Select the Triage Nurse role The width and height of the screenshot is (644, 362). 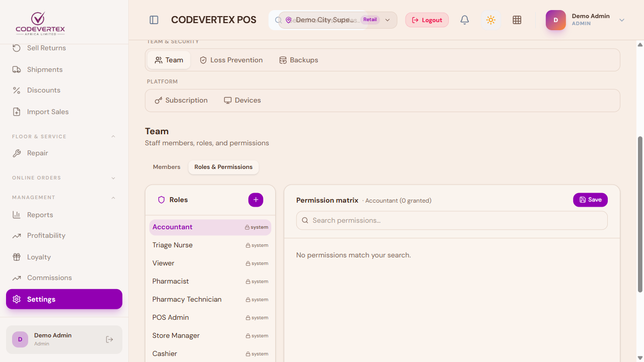click(x=210, y=245)
